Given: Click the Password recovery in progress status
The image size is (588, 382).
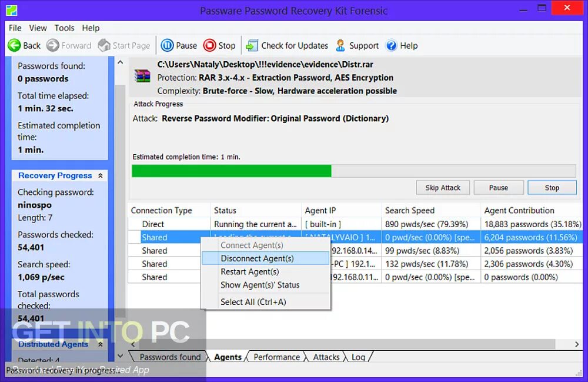Looking at the screenshot, I should click(63, 370).
